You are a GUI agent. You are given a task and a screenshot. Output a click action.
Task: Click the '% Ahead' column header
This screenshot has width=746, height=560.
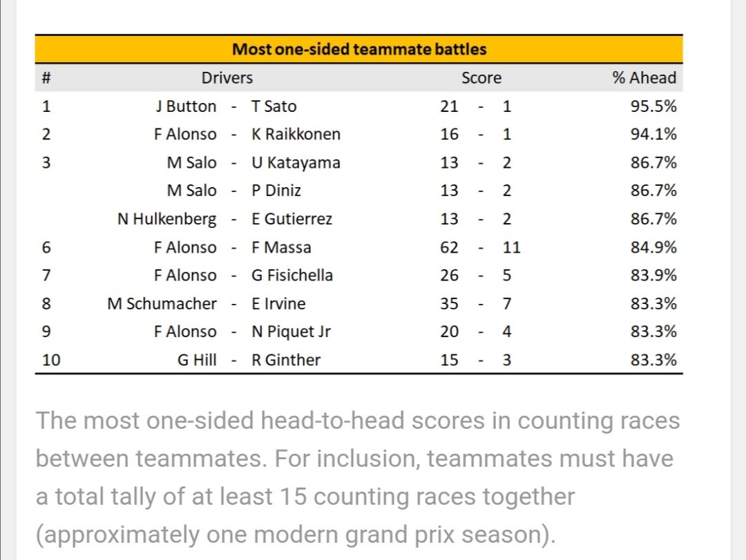point(644,77)
